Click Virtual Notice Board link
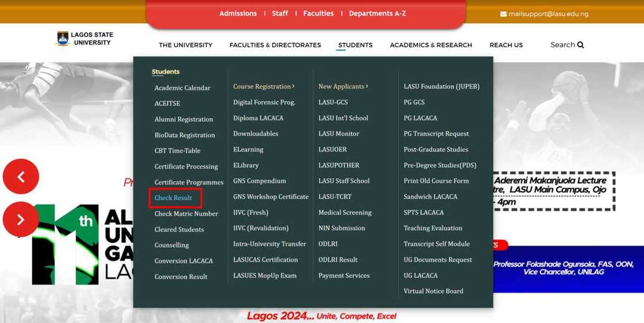The height and width of the screenshot is (323, 644). tap(433, 291)
